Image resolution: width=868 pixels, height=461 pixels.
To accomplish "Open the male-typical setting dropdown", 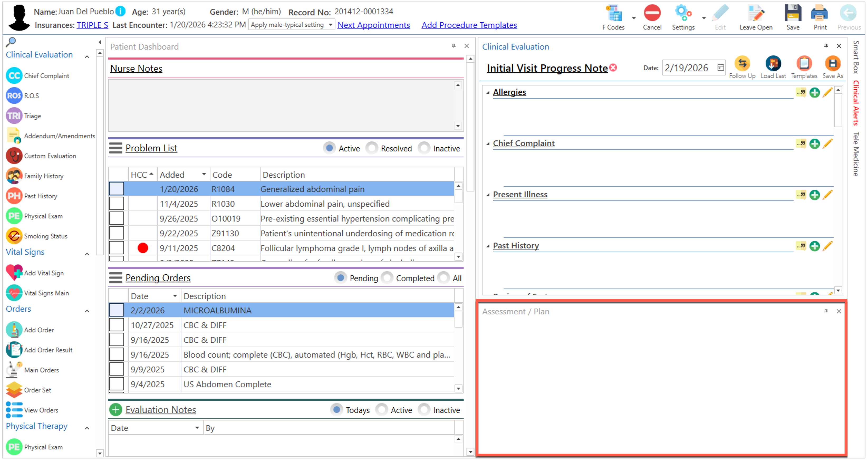I will tap(330, 25).
